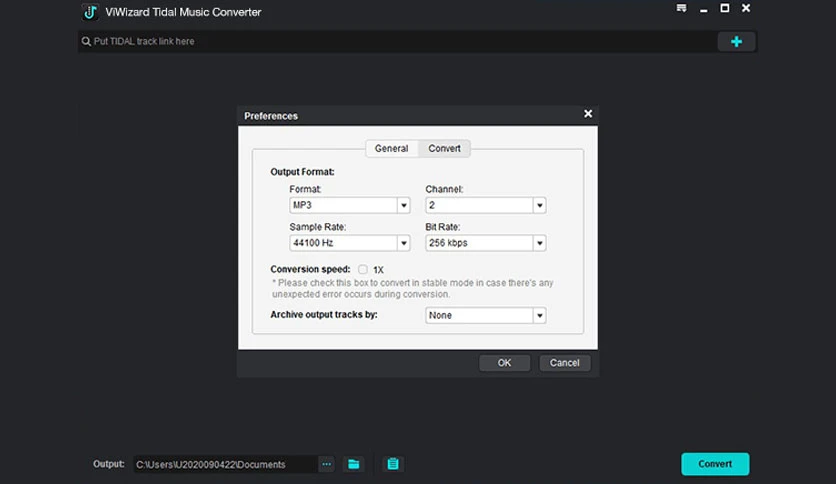Close the Preferences dialog

pyautogui.click(x=588, y=114)
